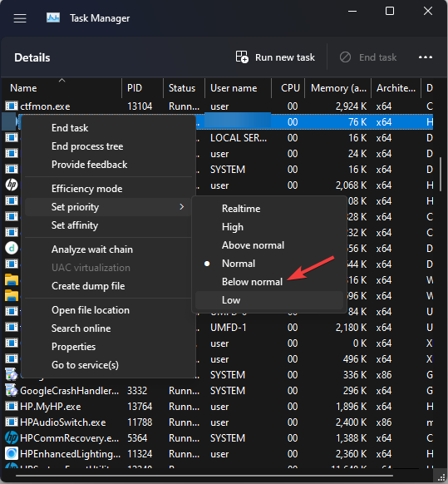Screen dimensions: 448x484
Task: Click the LOCAL SER... user name cell
Action: pos(239,138)
